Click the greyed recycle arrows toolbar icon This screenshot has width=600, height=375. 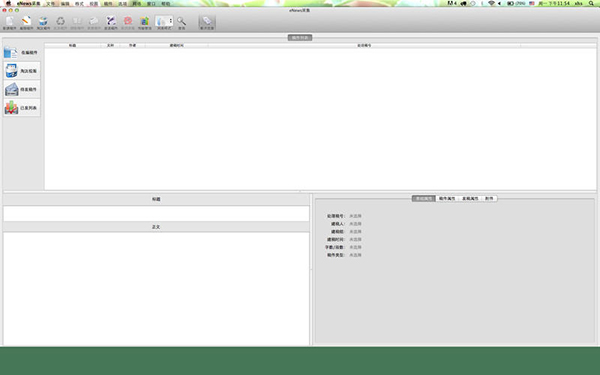click(60, 22)
